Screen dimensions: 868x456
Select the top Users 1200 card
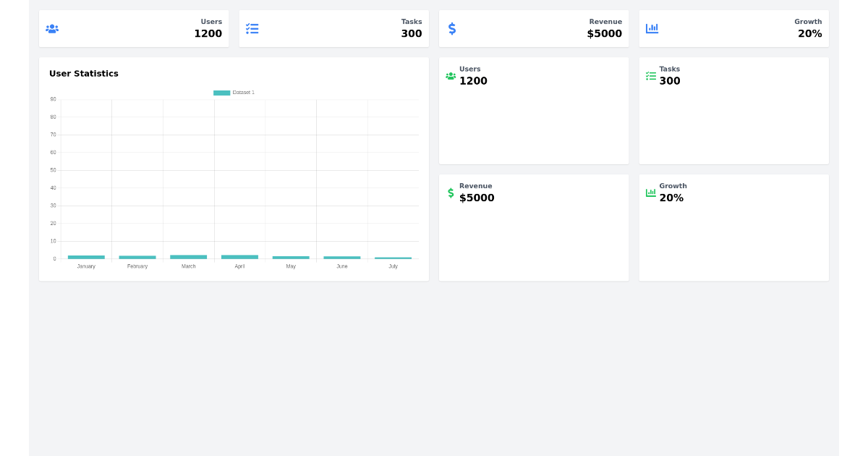click(134, 28)
